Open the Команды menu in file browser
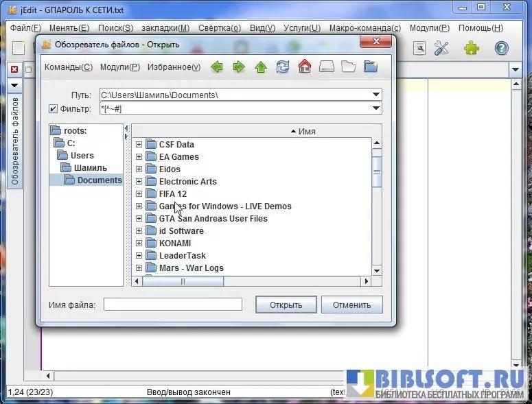 [68, 67]
